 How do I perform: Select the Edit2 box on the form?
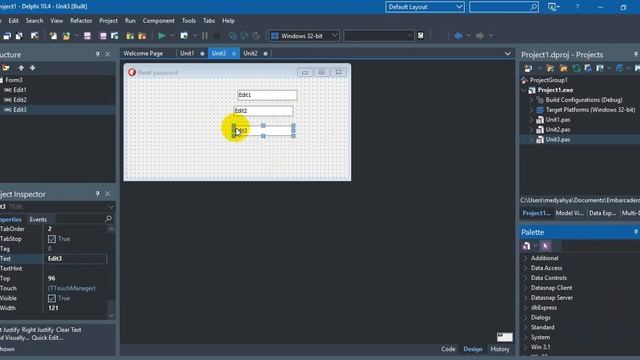263,111
